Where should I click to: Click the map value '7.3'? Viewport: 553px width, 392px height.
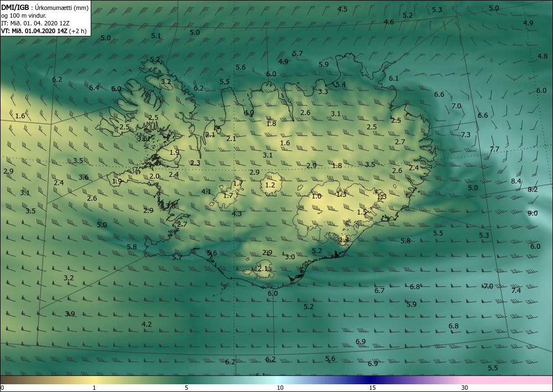click(466, 135)
